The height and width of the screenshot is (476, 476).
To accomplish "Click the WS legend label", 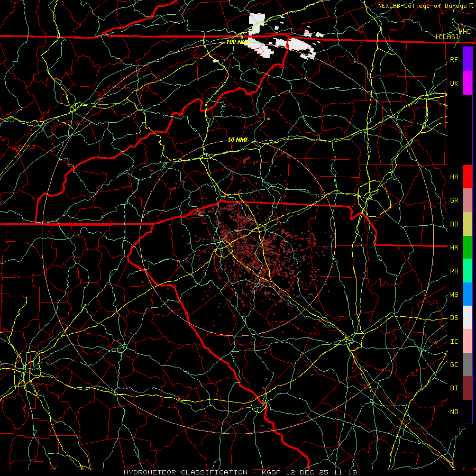I will coord(454,295).
